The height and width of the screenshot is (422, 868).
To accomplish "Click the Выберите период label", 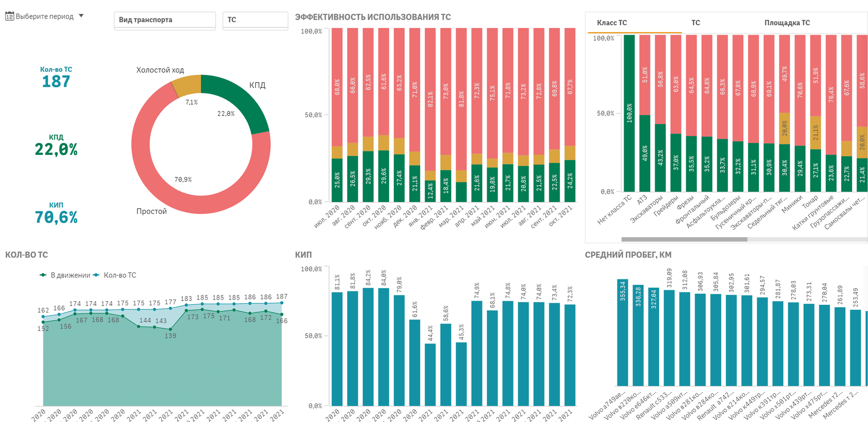I will tap(44, 17).
